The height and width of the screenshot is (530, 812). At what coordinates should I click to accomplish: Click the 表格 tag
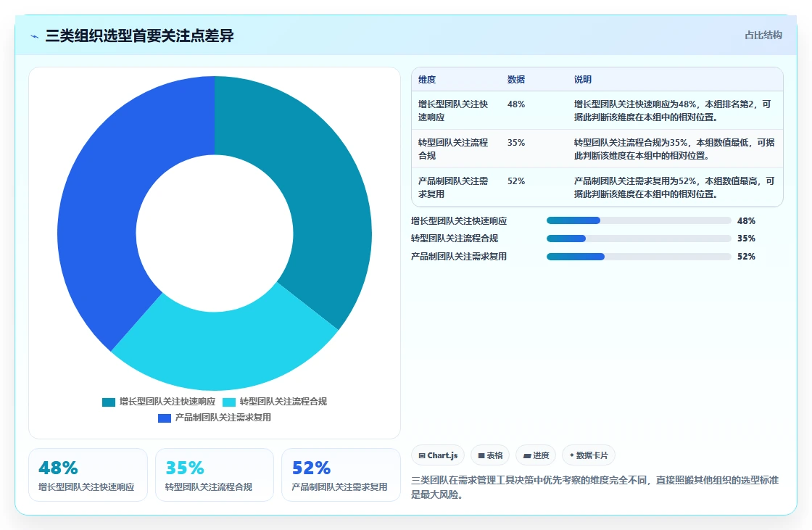490,455
